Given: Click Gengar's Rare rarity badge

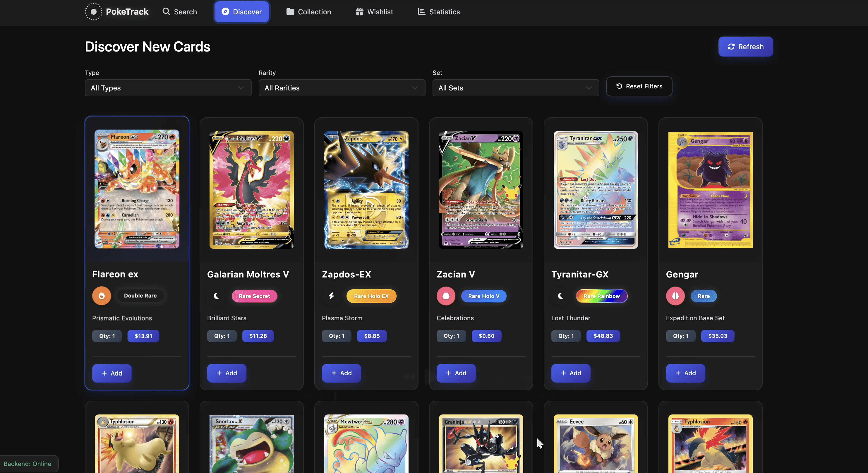Looking at the screenshot, I should pyautogui.click(x=704, y=296).
